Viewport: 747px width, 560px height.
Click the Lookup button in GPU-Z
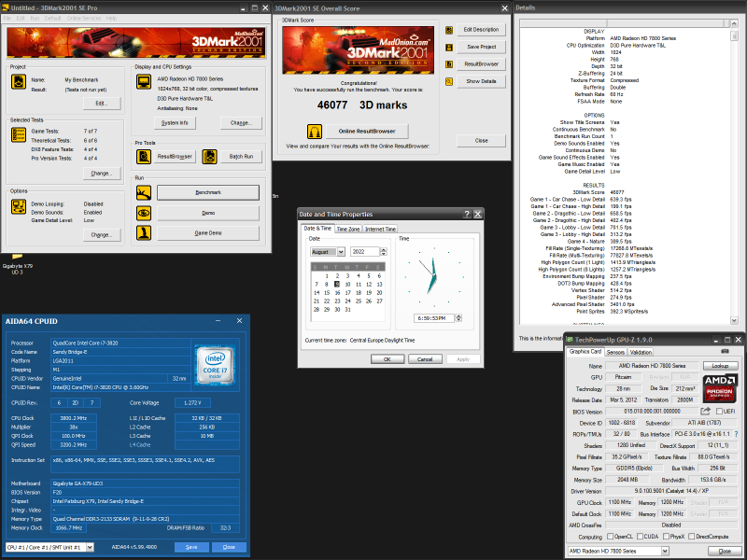(x=720, y=366)
